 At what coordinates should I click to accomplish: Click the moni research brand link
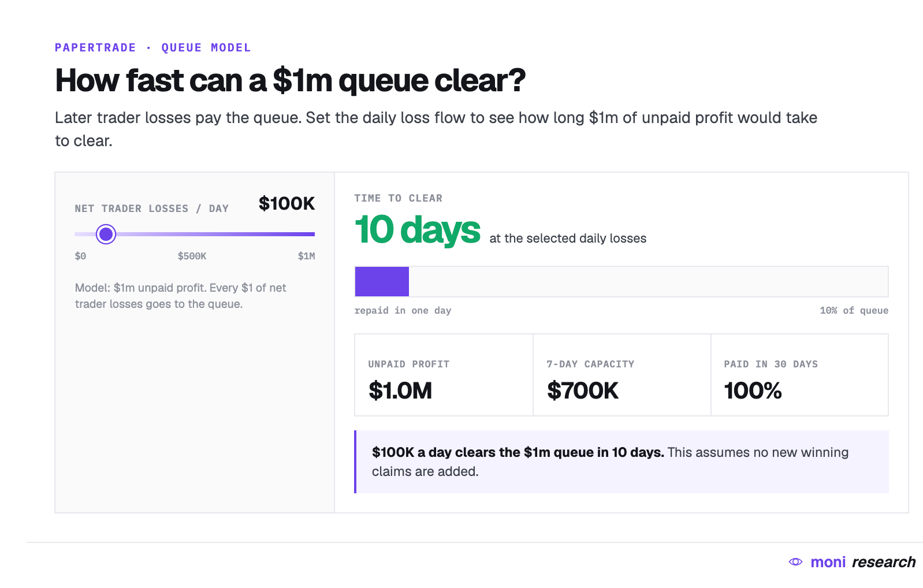pyautogui.click(x=852, y=561)
